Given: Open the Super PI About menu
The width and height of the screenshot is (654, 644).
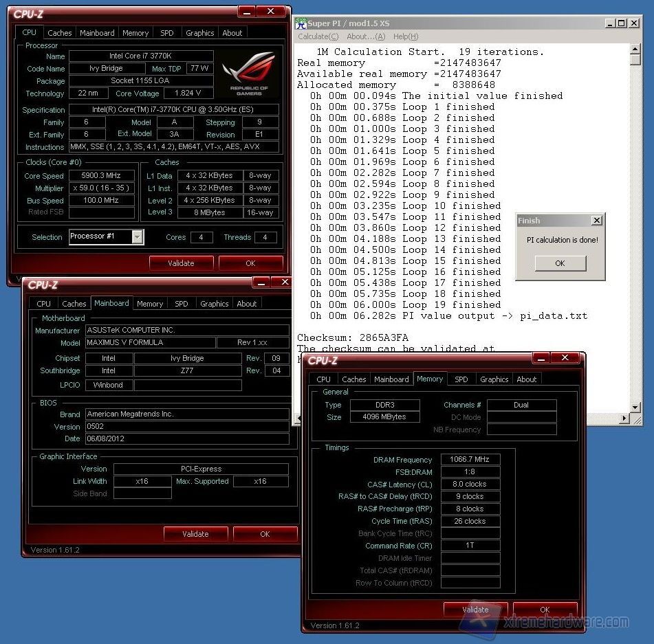Looking at the screenshot, I should point(365,36).
